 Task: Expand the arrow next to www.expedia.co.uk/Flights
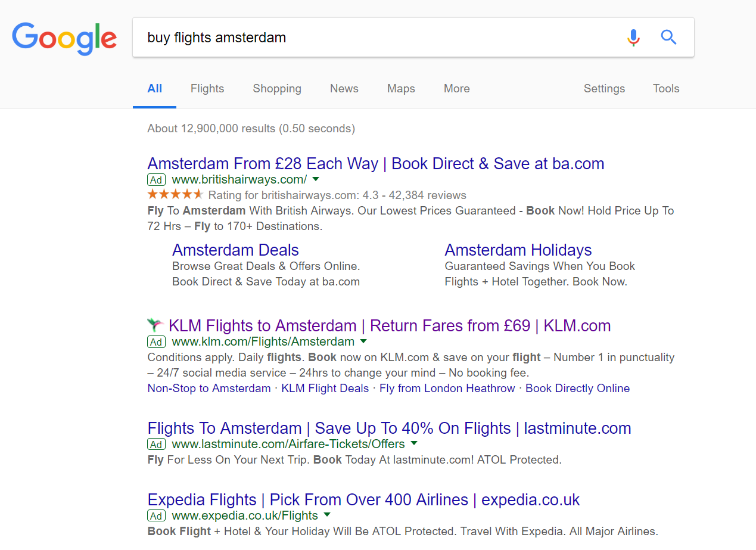point(327,515)
